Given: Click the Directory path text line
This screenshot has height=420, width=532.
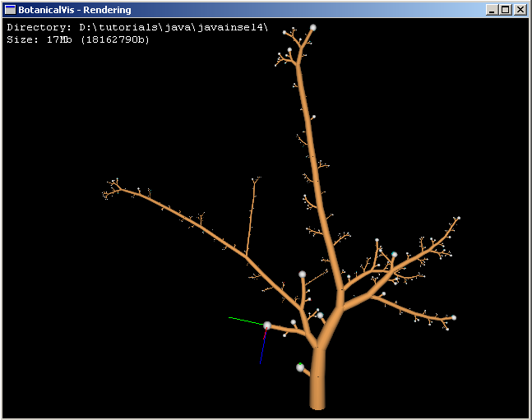Looking at the screenshot, I should point(137,27).
